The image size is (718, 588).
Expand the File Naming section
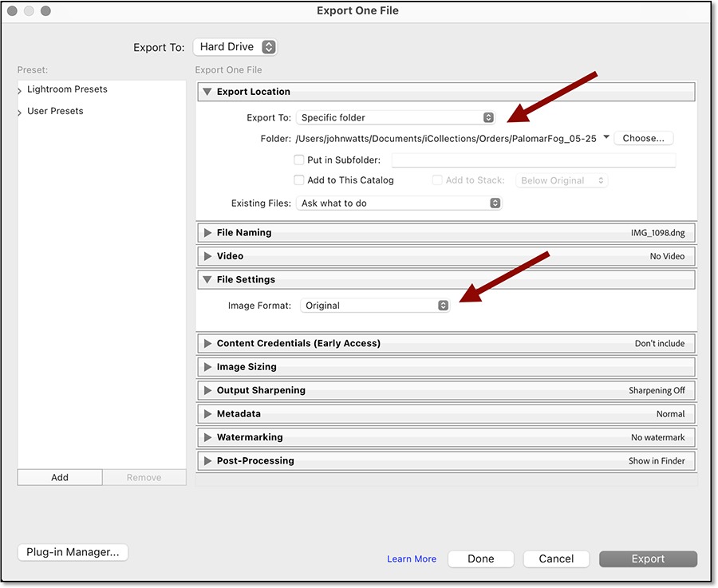(207, 233)
